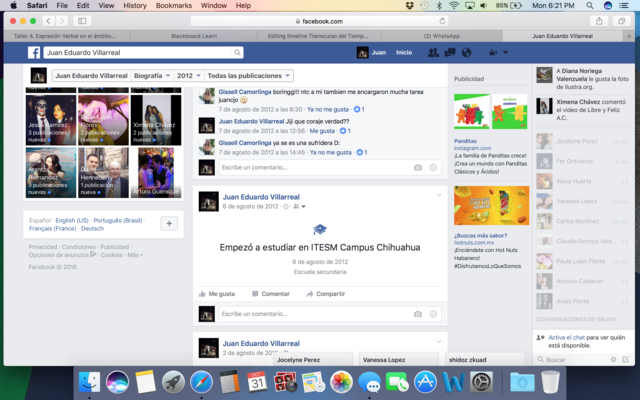Open Siri from the Dock
This screenshot has width=640, height=400.
[117, 382]
